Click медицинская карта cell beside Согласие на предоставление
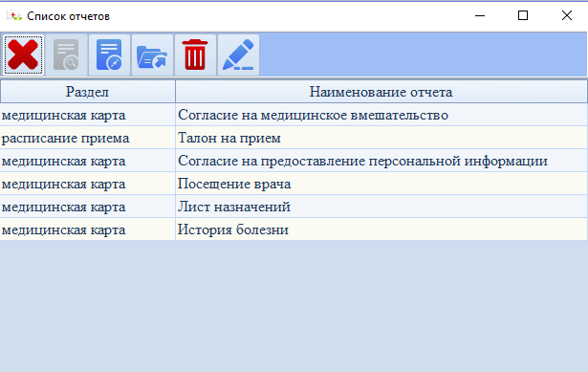This screenshot has height=372, width=588. point(87,161)
